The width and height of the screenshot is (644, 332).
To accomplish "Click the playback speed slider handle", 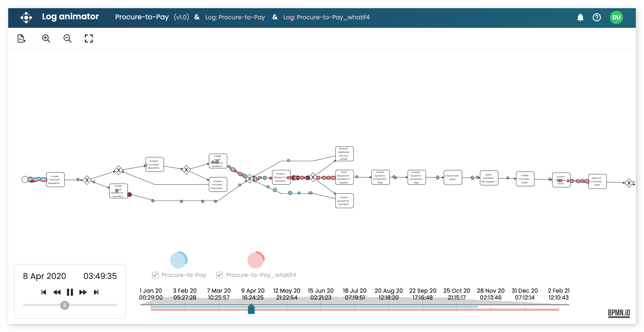I will (65, 305).
